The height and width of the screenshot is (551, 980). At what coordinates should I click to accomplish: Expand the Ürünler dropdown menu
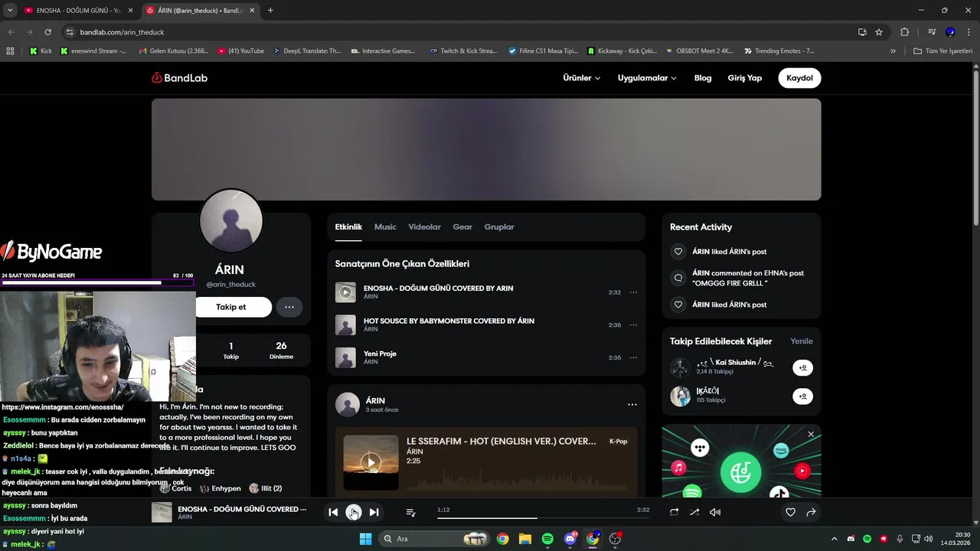tap(581, 78)
